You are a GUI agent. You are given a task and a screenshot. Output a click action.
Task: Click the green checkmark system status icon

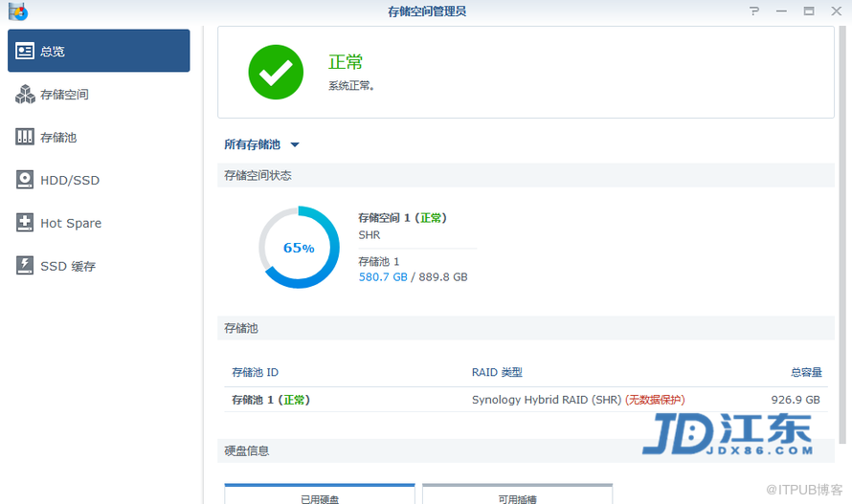[x=276, y=72]
